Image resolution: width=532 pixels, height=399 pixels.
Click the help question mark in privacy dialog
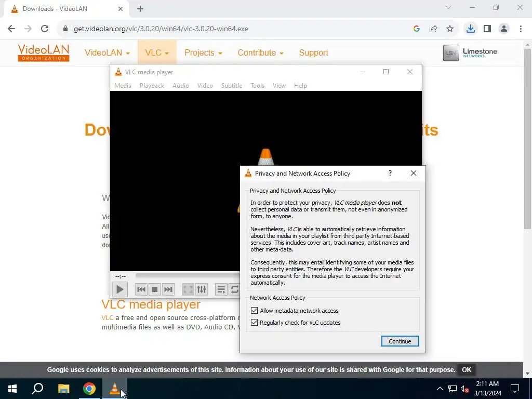click(390, 173)
